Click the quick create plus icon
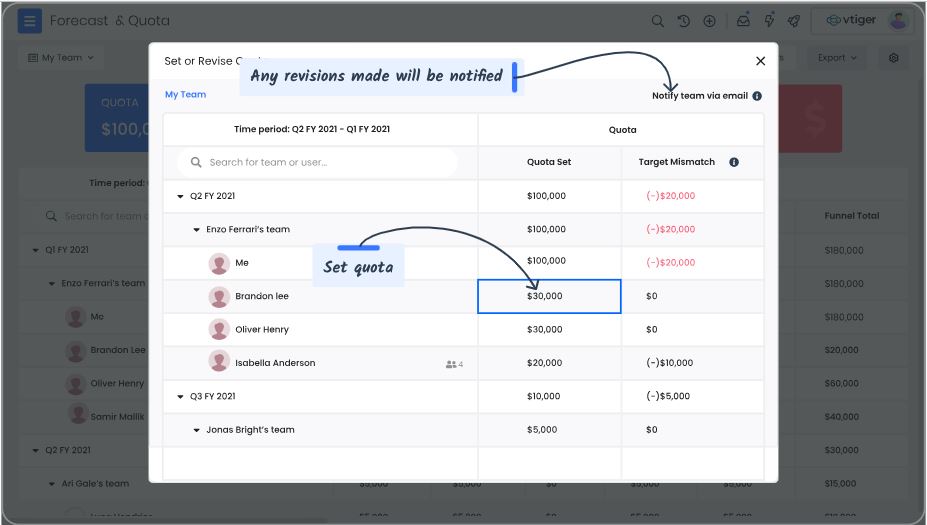This screenshot has height=525, width=927. 709,21
